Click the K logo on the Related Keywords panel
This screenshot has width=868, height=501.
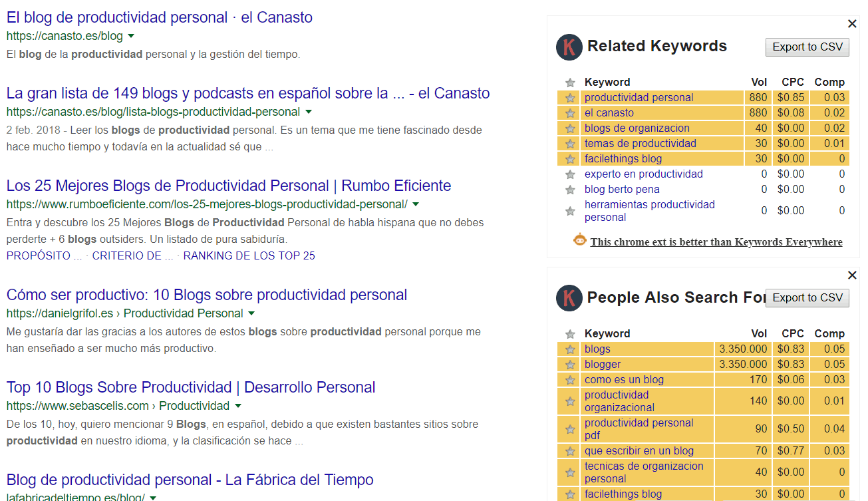click(569, 47)
